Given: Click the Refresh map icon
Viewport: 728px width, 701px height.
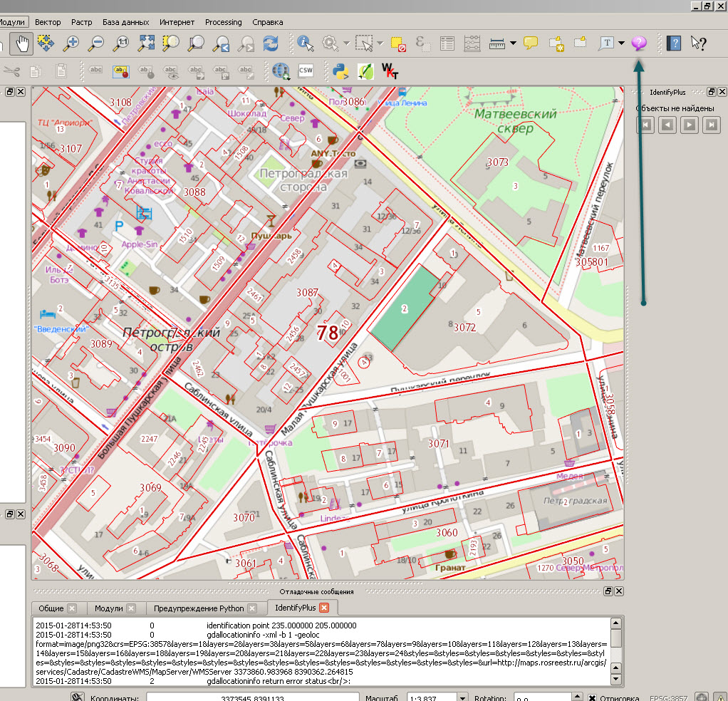Looking at the screenshot, I should coord(271,43).
